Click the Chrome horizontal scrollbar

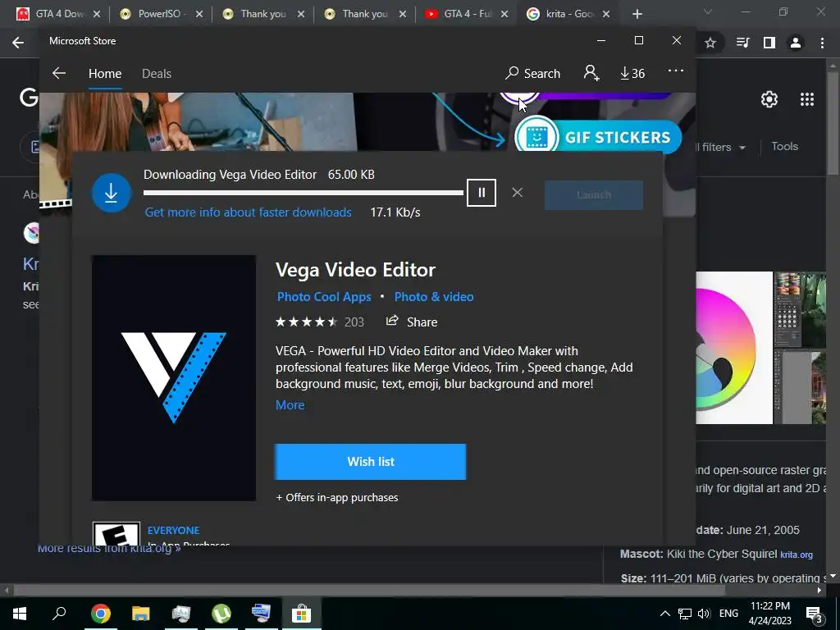coord(369,590)
